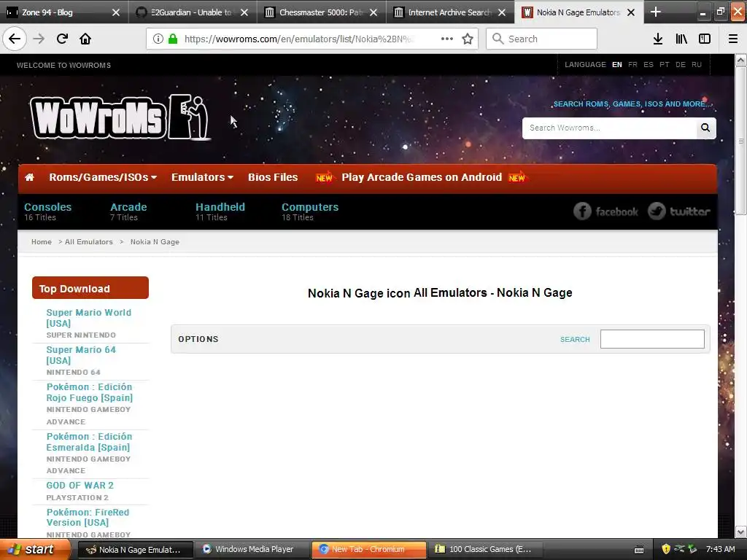Open Pokémon Edición Rojo Fuego link

coord(90,392)
